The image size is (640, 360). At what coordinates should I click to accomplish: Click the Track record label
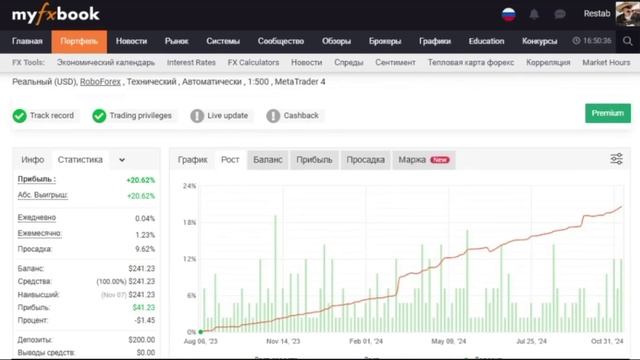(52, 116)
